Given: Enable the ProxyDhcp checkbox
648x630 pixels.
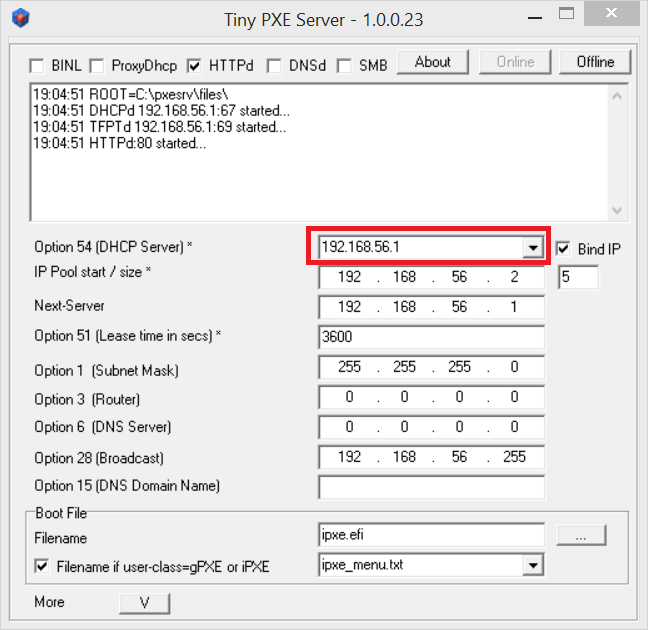Looking at the screenshot, I should tap(97, 66).
